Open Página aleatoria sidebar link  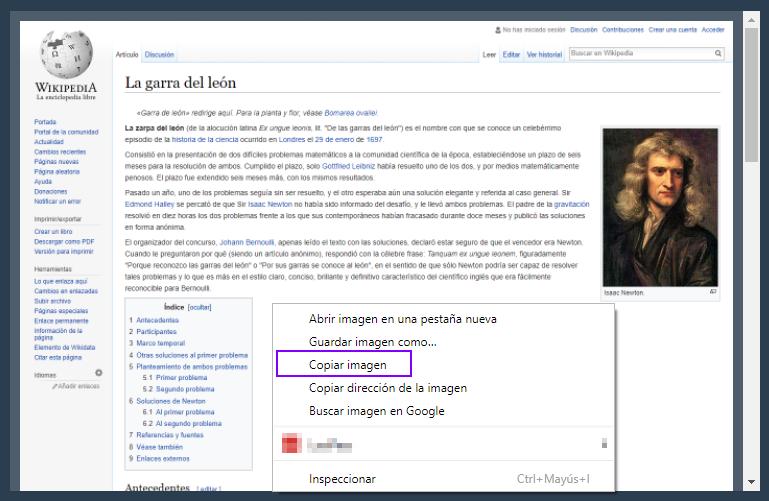(x=56, y=172)
